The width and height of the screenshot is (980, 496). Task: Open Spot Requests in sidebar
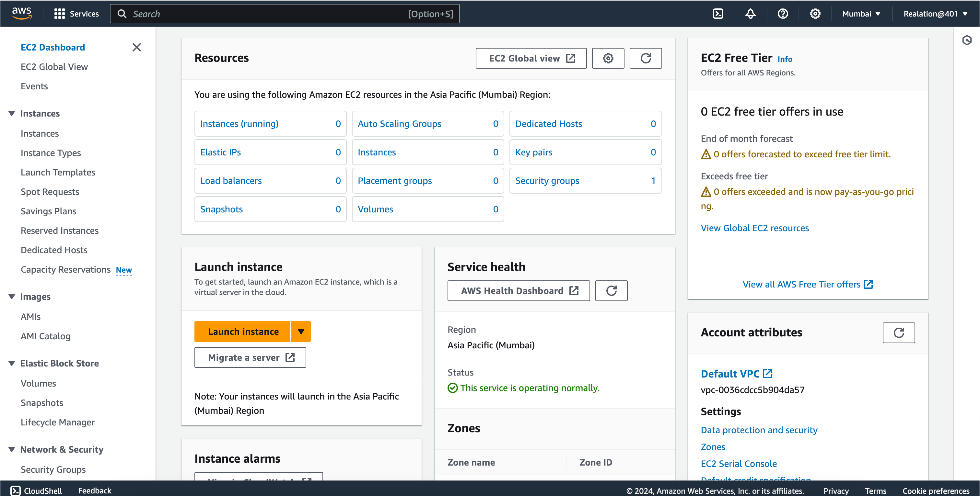tap(50, 192)
